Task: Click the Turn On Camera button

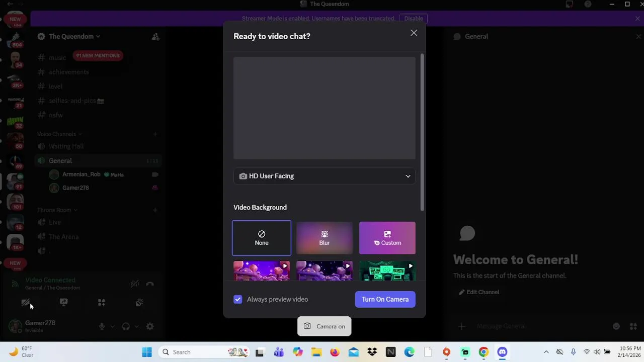Action: [385, 299]
